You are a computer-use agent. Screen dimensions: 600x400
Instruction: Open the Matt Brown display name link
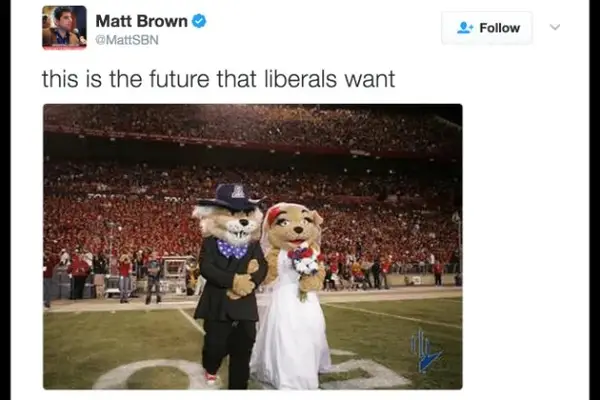pos(142,21)
